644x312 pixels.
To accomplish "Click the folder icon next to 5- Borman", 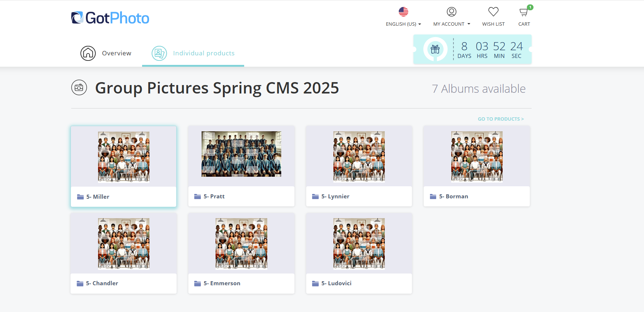I will click(433, 197).
